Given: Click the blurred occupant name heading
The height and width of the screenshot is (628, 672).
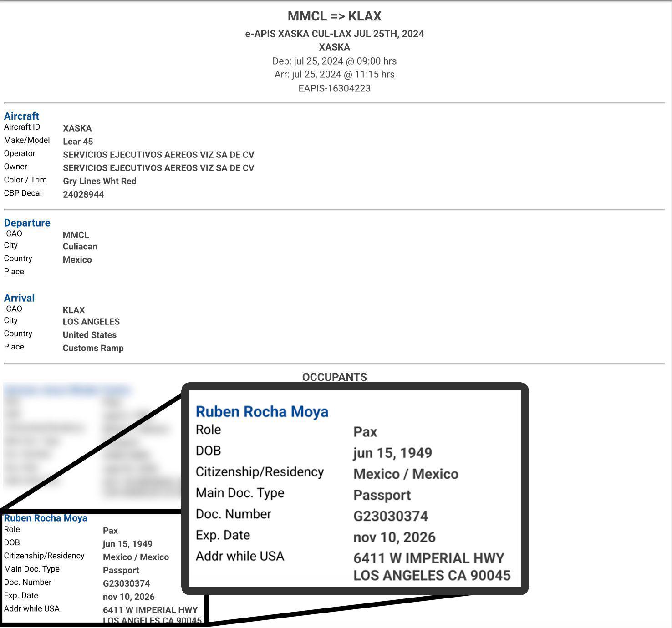Looking at the screenshot, I should [67, 390].
